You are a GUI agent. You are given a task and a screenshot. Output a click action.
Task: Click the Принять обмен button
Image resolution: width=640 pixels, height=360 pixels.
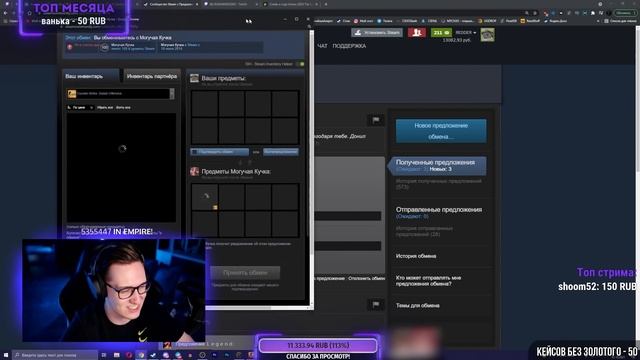coord(245,273)
